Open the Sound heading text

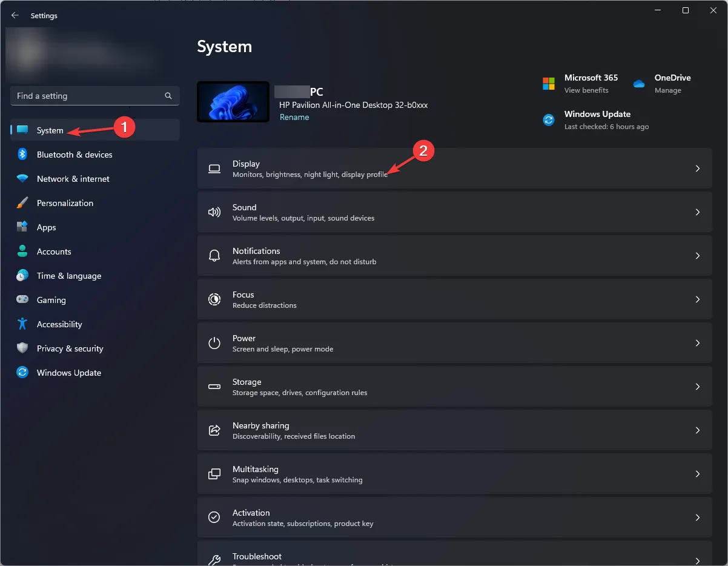(245, 207)
